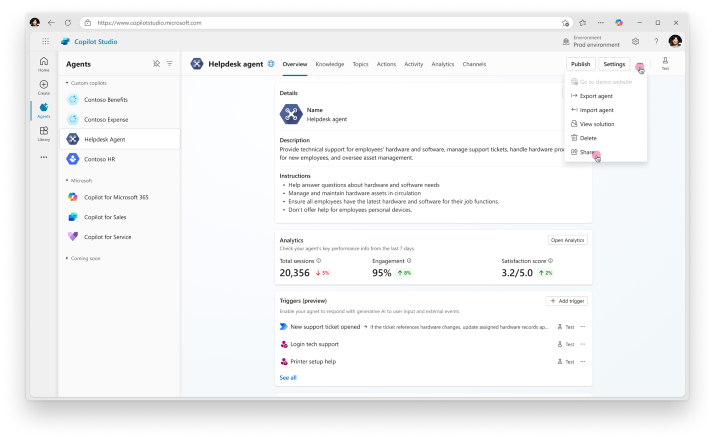Image resolution: width=715 pixels, height=440 pixels.
Task: Test the New support ticket opened trigger
Action: pos(565,327)
